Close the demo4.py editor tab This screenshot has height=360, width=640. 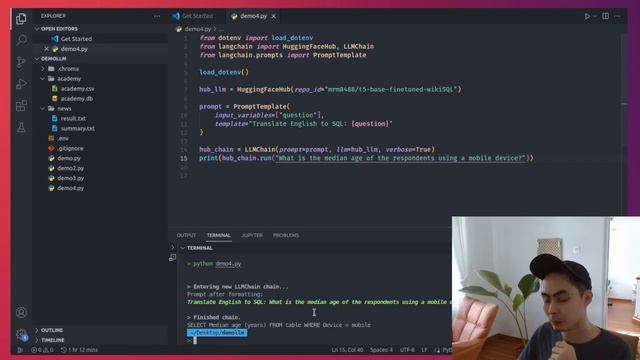273,16
